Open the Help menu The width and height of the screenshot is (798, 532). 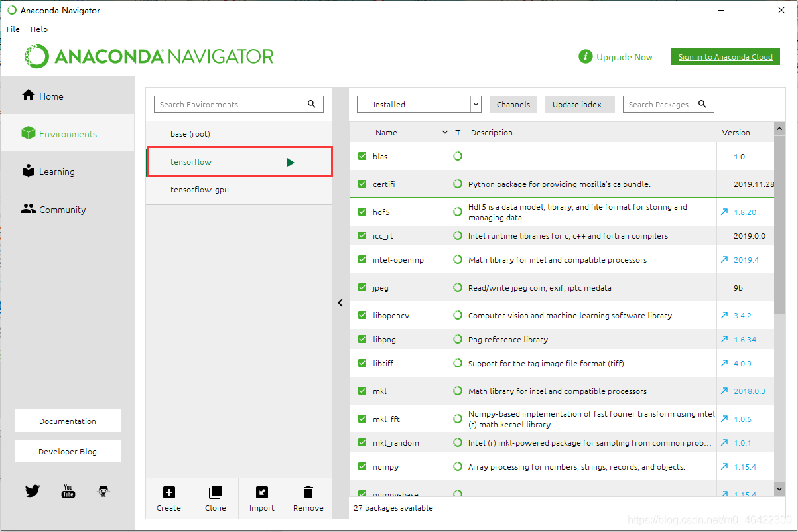point(39,29)
